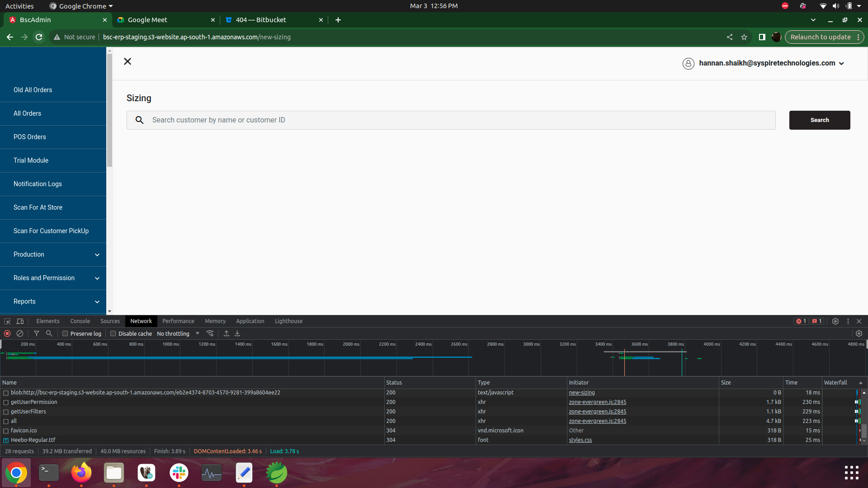Open DevTools settings gear
Viewport: 868px width, 488px height.
pos(835,321)
